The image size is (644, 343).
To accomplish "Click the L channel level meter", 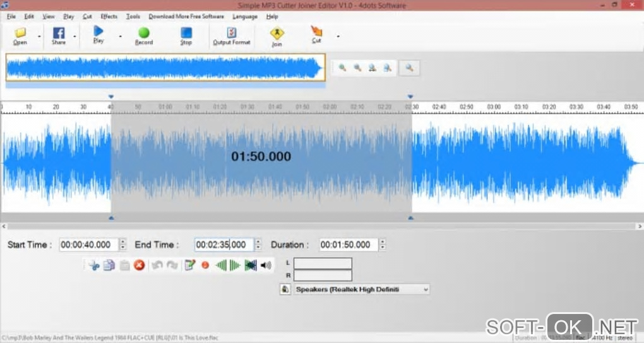I will (323, 263).
